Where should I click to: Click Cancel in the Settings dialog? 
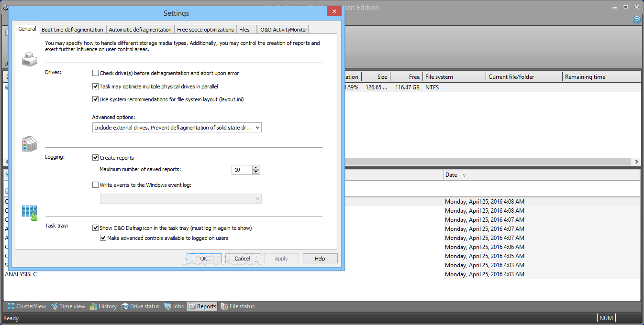(243, 259)
